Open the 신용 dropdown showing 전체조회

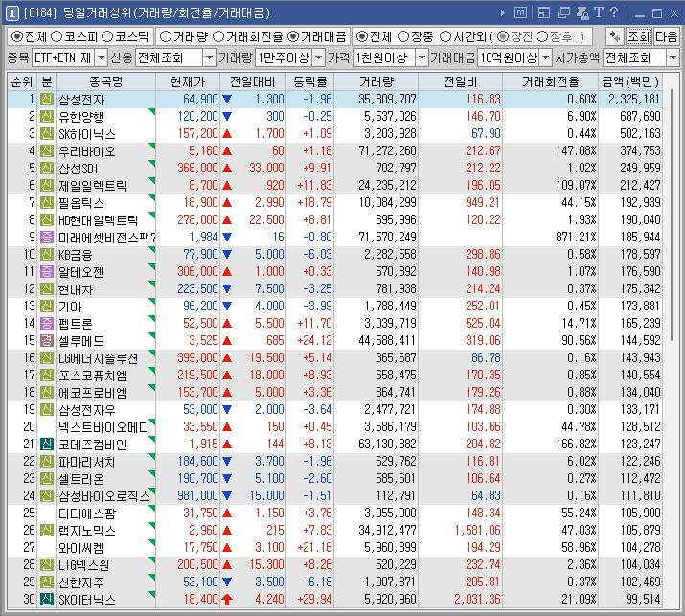(175, 57)
